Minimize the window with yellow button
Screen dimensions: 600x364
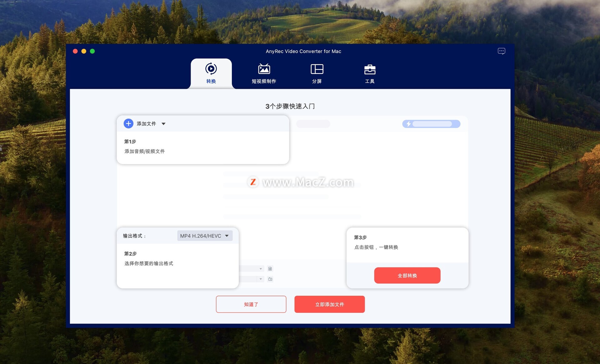84,51
